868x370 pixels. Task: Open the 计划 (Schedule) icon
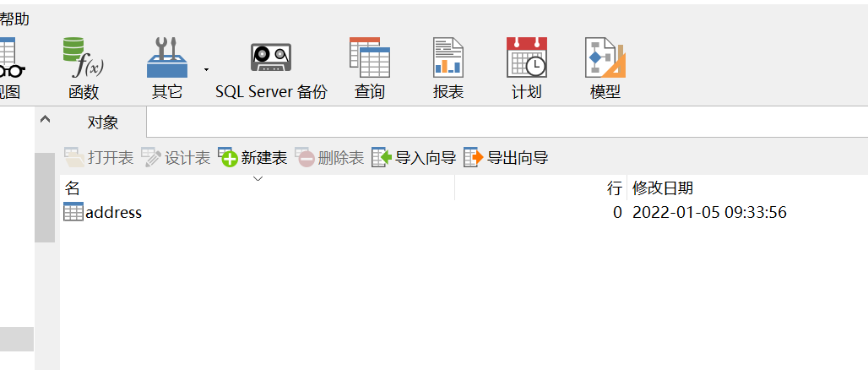526,68
